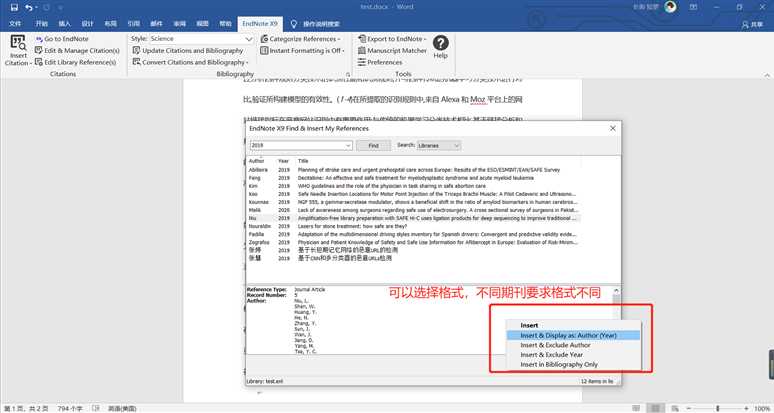774x413 pixels.
Task: Click the 100% zoom level
Action: [763, 409]
